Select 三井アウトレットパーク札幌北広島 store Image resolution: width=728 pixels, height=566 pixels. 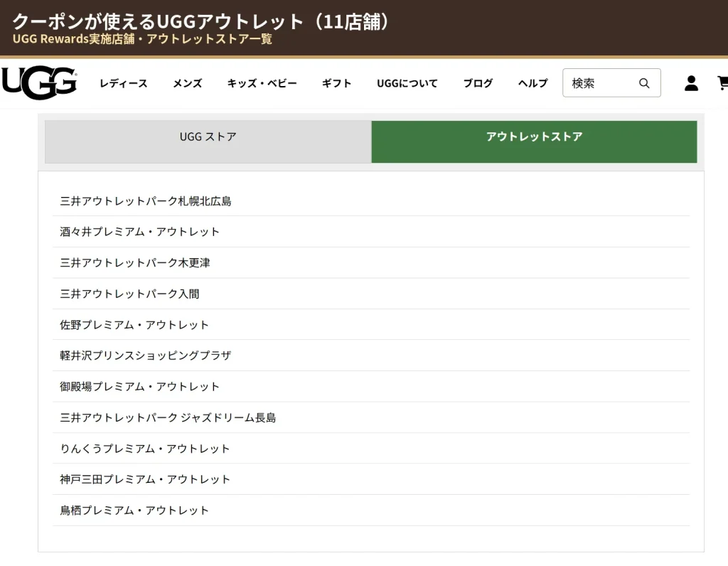pyautogui.click(x=371, y=201)
